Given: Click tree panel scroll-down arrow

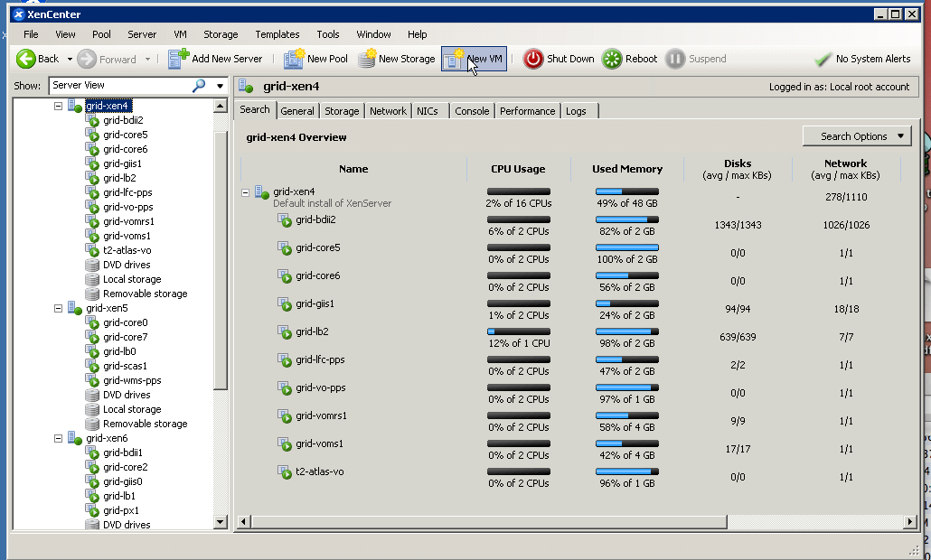Looking at the screenshot, I should coord(221,522).
